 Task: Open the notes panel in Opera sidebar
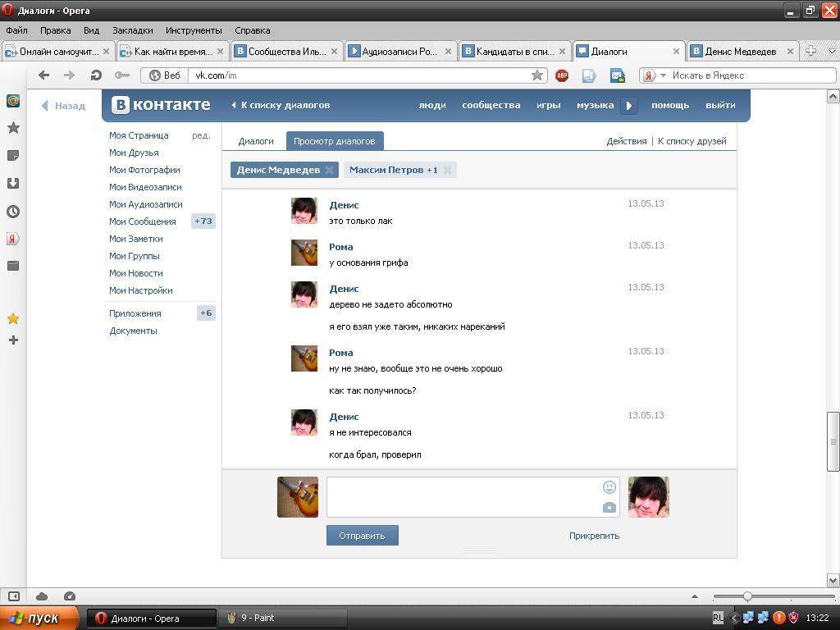click(x=13, y=156)
